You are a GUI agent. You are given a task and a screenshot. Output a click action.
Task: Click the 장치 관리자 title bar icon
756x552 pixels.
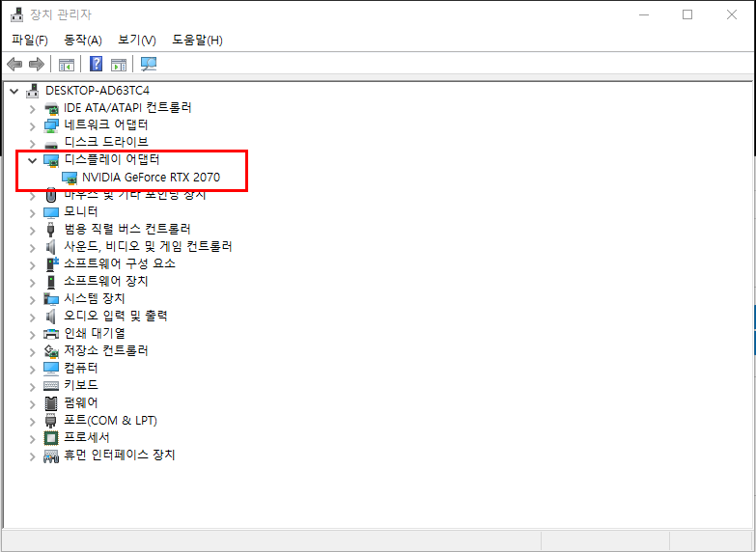(16, 14)
